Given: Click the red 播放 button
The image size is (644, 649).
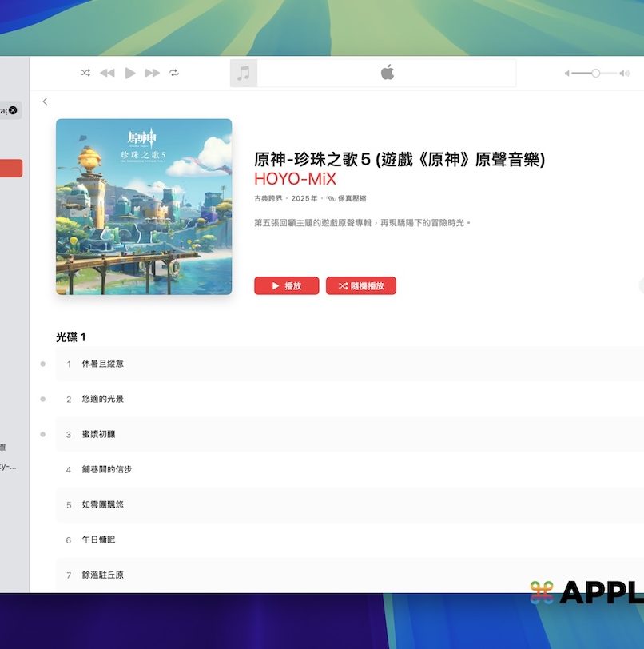Looking at the screenshot, I should [286, 285].
